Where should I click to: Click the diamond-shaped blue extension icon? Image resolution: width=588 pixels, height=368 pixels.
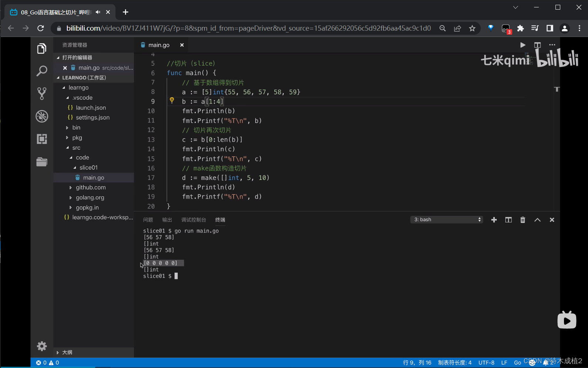click(491, 28)
